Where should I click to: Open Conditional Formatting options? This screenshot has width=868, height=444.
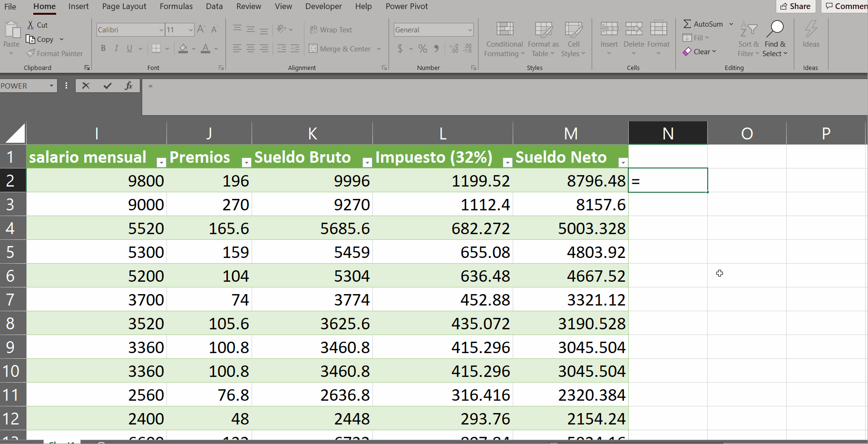504,39
